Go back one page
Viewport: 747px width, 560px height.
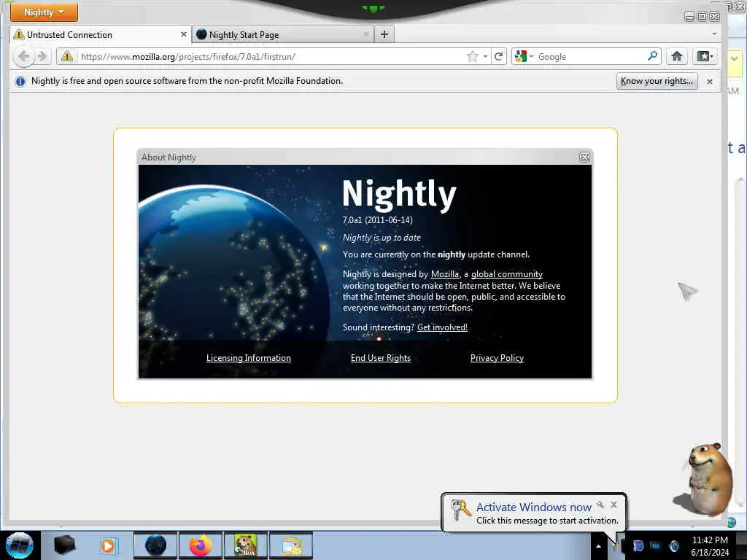(x=24, y=57)
